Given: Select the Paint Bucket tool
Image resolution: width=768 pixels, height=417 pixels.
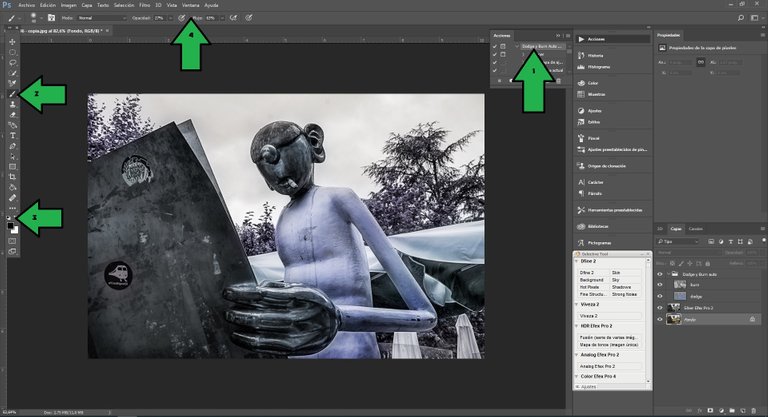Looking at the screenshot, I should (12, 188).
